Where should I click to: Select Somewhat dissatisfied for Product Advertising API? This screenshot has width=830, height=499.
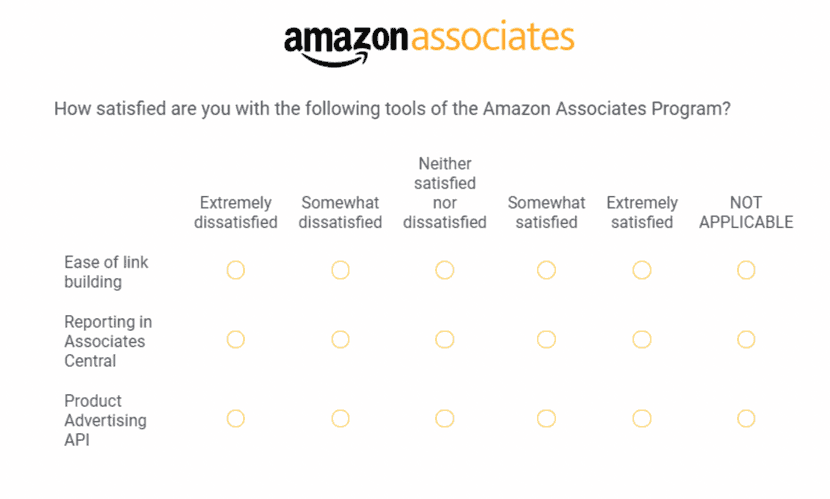point(340,418)
